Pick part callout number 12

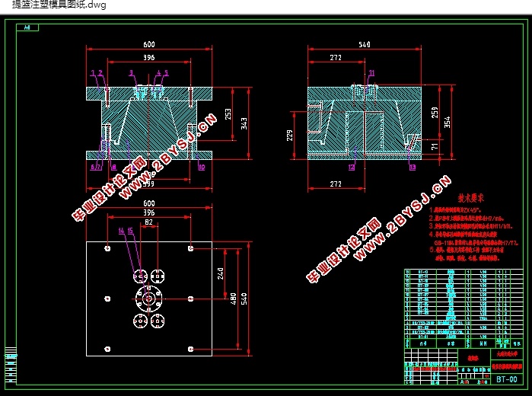tap(352, 167)
